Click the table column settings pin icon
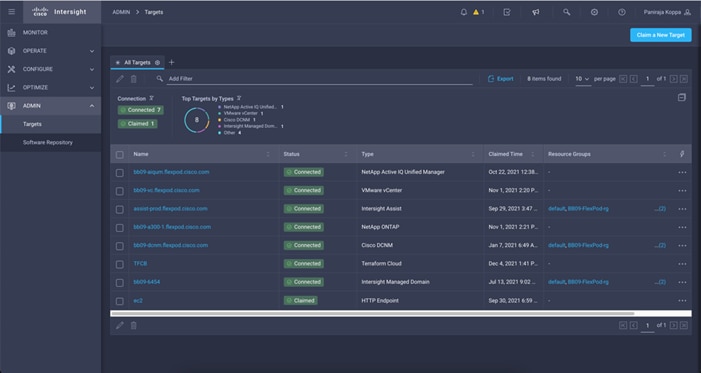The image size is (701, 373). tap(682, 154)
